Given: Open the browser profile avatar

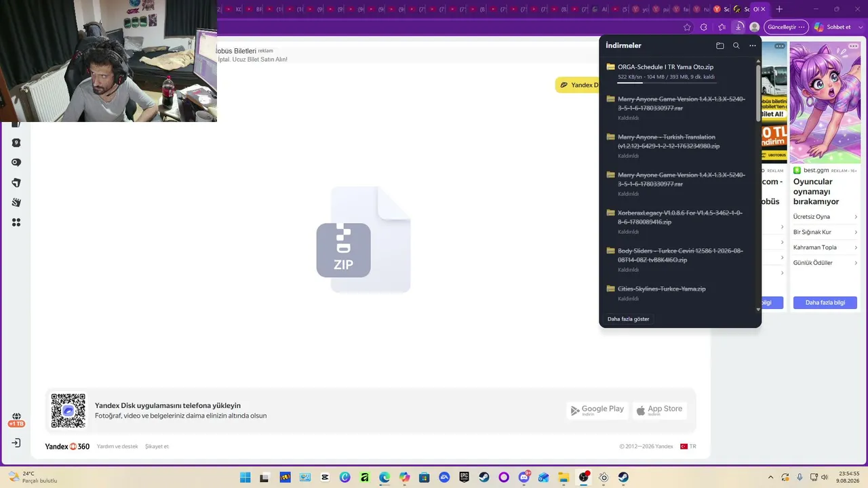Looking at the screenshot, I should (754, 27).
